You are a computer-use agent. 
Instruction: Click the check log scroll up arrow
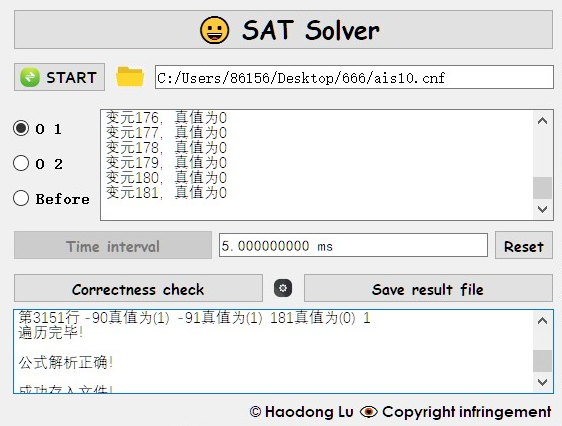click(x=542, y=321)
